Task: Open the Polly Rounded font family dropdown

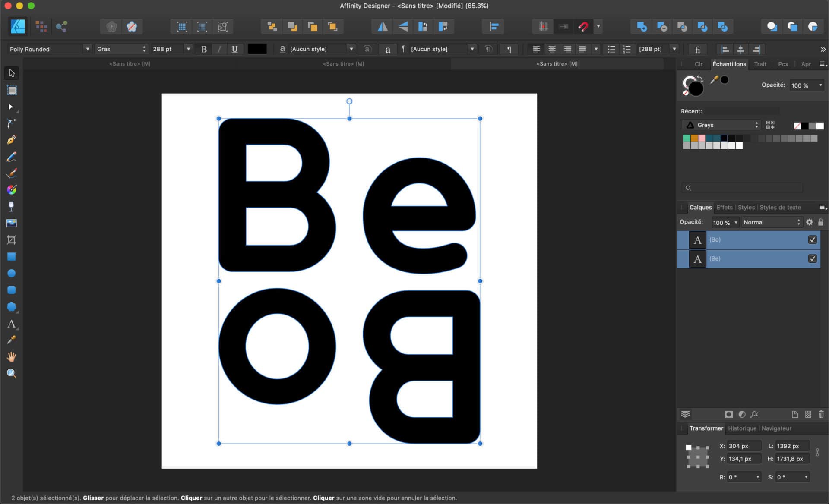Action: click(x=88, y=49)
